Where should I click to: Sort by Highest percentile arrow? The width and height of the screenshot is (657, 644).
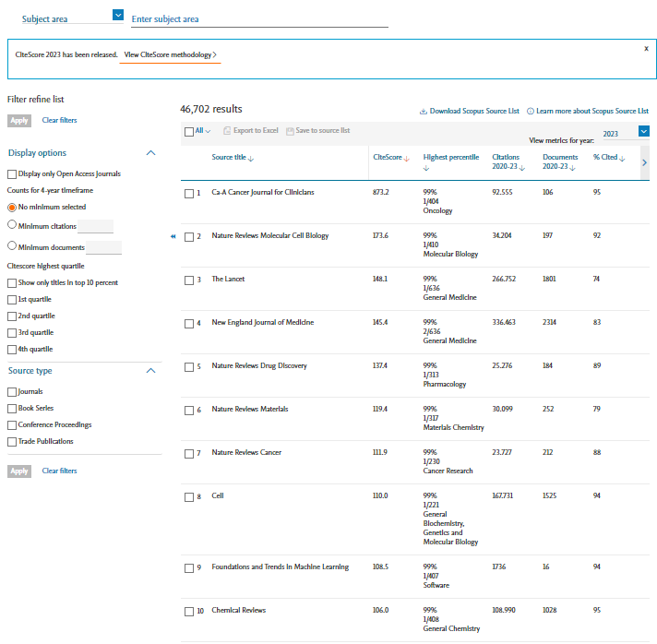426,168
